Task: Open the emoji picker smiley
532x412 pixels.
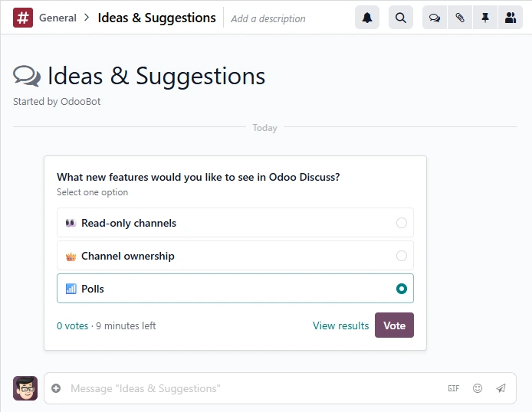Action: click(478, 388)
